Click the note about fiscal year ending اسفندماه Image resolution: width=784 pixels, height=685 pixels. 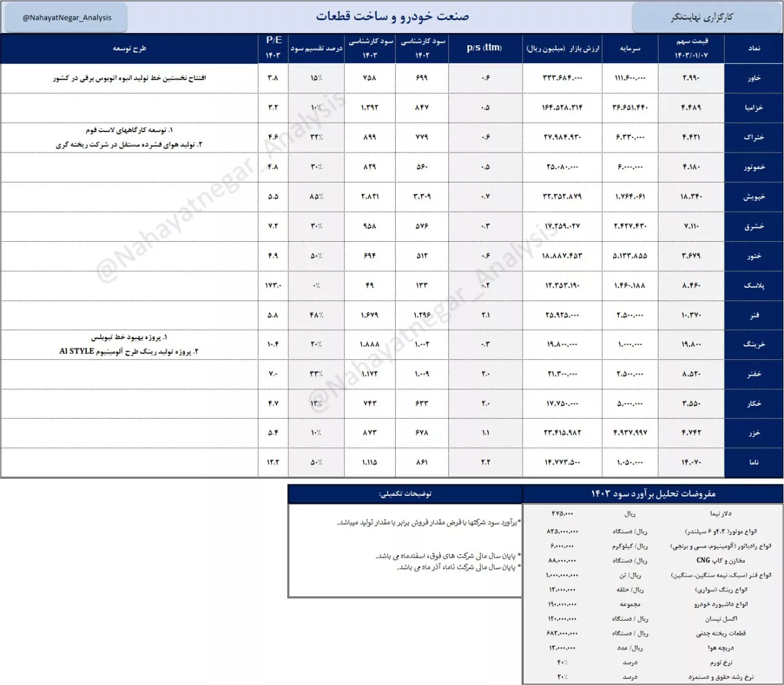[x=448, y=556]
